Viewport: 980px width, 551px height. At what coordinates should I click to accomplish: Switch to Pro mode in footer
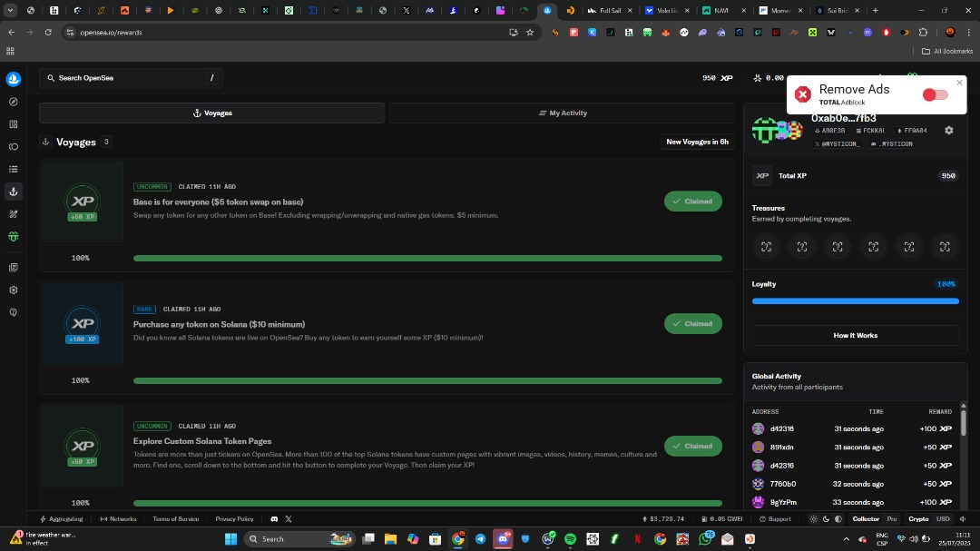pos(892,519)
